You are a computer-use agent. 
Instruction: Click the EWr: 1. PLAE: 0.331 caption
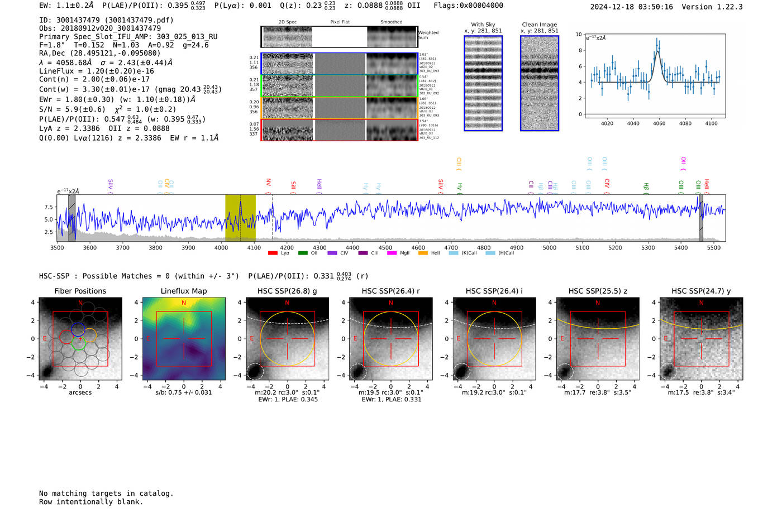392,400
